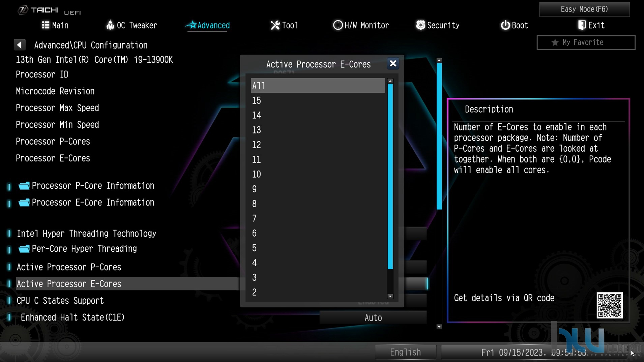Choose 14 E-Cores option
Screen dimensions: 644x362
[318, 115]
